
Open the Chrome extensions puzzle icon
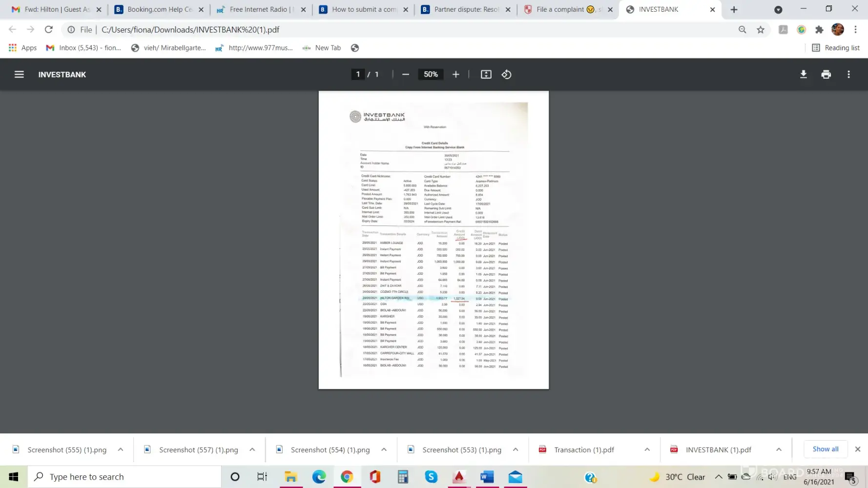[819, 30]
